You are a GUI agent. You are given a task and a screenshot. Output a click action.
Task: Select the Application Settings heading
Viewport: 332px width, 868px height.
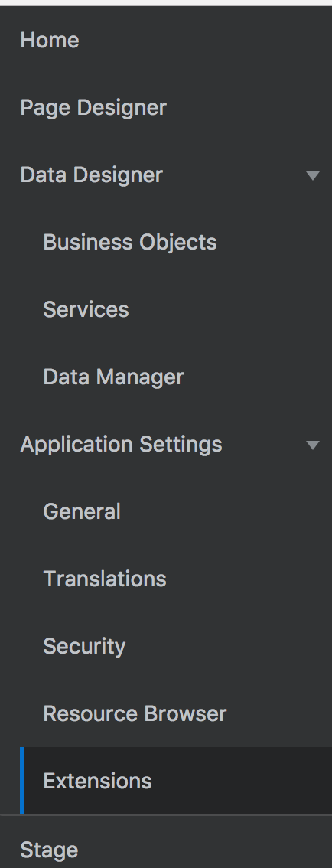pos(121,445)
